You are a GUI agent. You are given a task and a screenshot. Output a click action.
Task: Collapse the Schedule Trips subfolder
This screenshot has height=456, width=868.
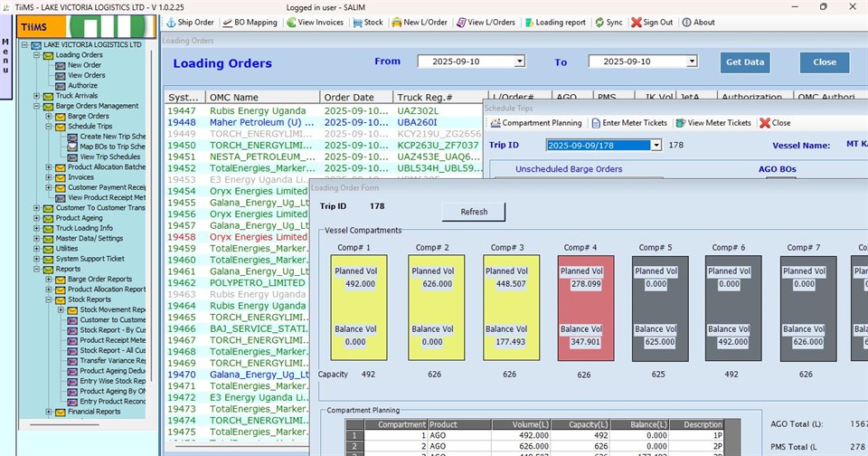coord(49,127)
